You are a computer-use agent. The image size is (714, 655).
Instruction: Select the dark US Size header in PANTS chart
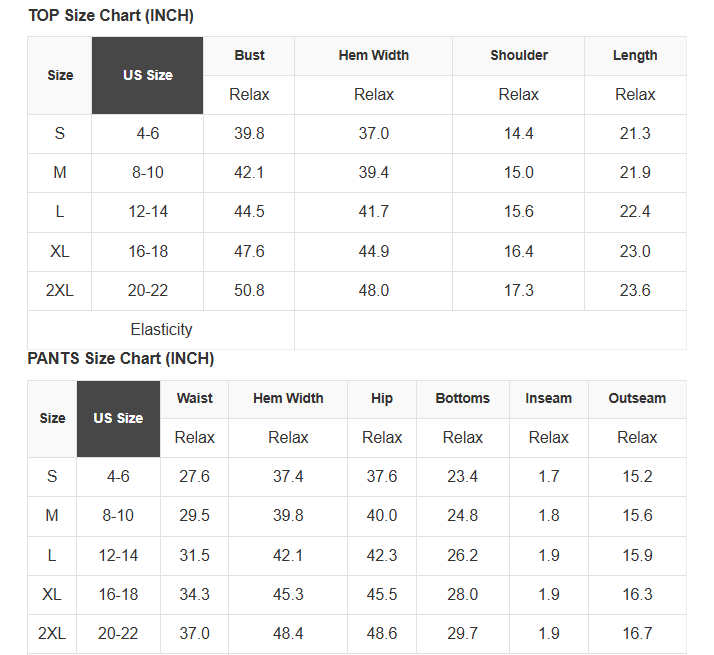[118, 418]
